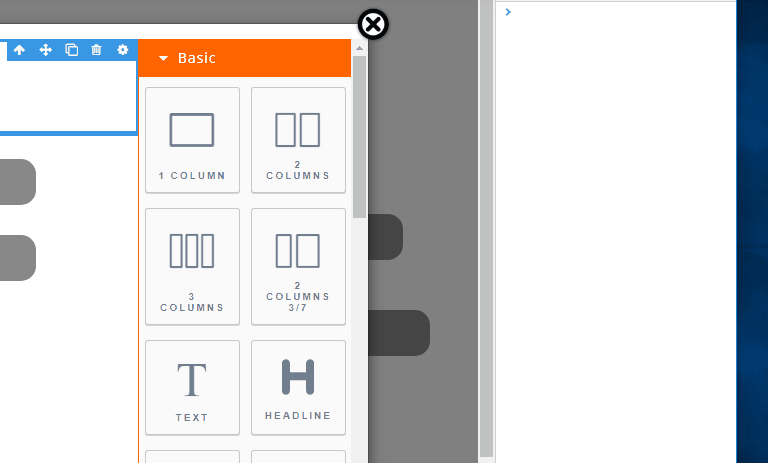Click the move (four-arrow) icon
Viewport: 768px width, 463px height.
pyautogui.click(x=46, y=50)
